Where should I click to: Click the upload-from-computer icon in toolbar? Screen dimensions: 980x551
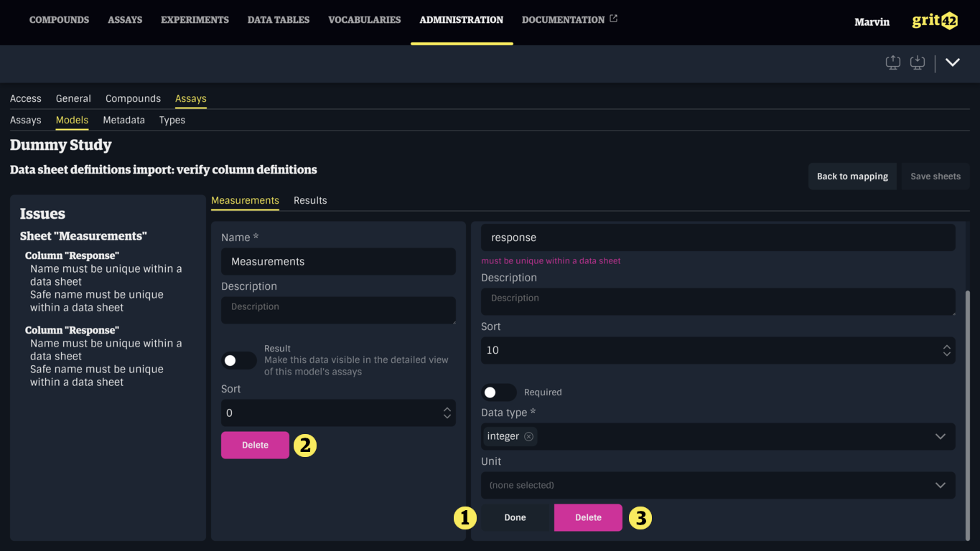point(892,63)
